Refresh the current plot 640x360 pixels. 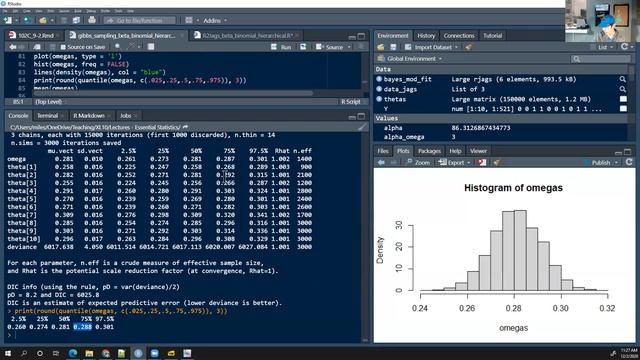coord(629,162)
